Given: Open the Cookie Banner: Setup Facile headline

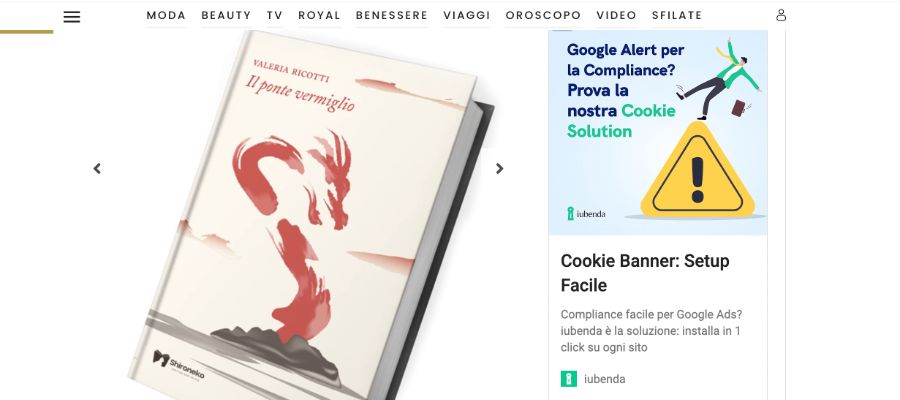Looking at the screenshot, I should coord(645,273).
